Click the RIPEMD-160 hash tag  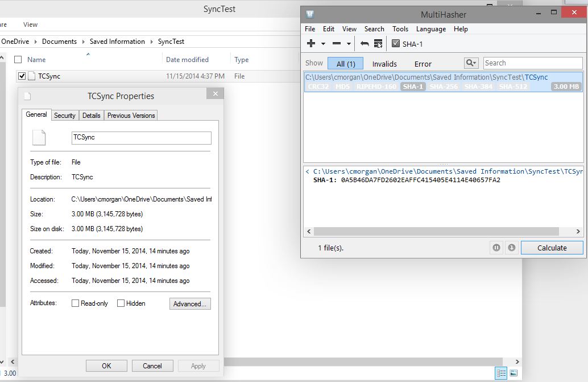click(x=376, y=87)
